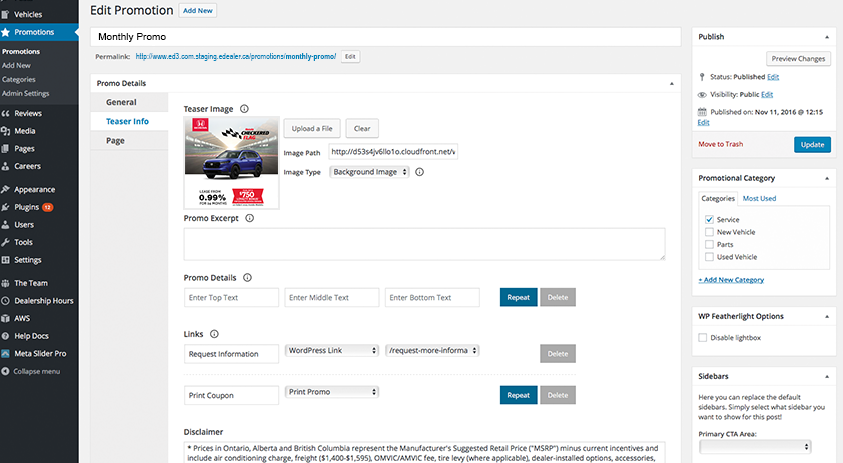843x463 pixels.
Task: Click Links info icon
Action: click(214, 334)
